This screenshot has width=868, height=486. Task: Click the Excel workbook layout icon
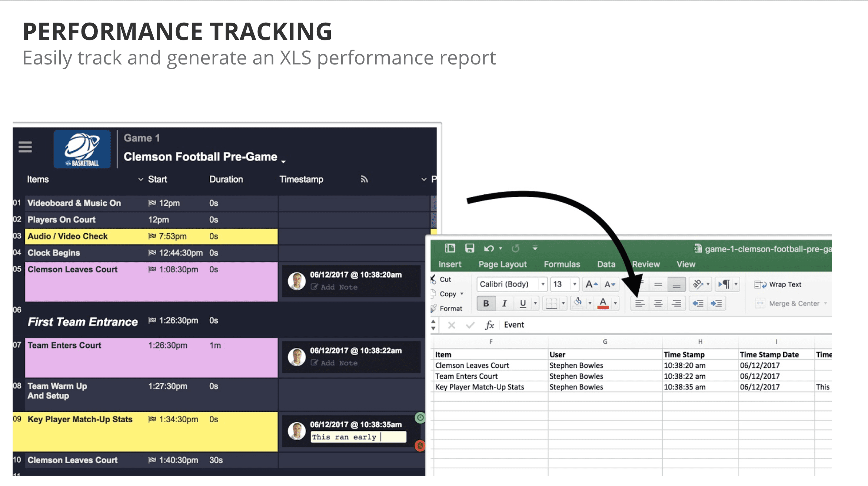[x=450, y=248]
